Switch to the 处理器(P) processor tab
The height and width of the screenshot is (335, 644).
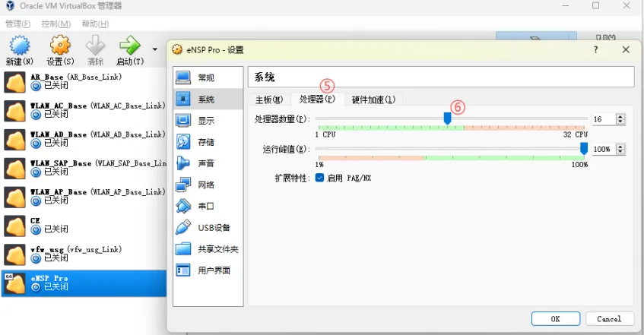click(x=317, y=99)
